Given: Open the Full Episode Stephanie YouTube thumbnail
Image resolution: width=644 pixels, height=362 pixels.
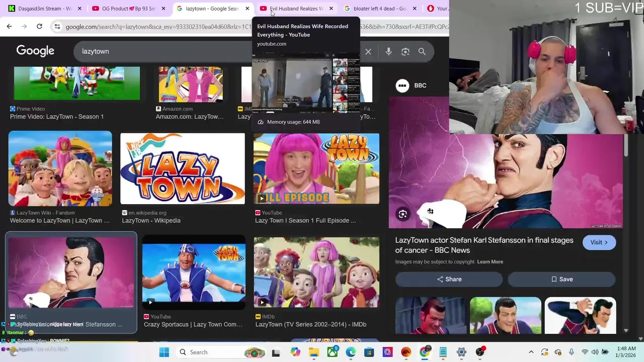Looking at the screenshot, I should point(316,168).
